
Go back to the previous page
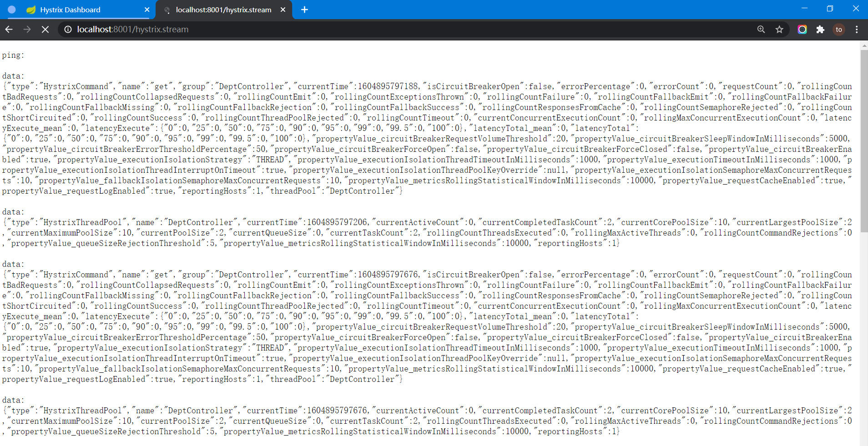point(9,30)
